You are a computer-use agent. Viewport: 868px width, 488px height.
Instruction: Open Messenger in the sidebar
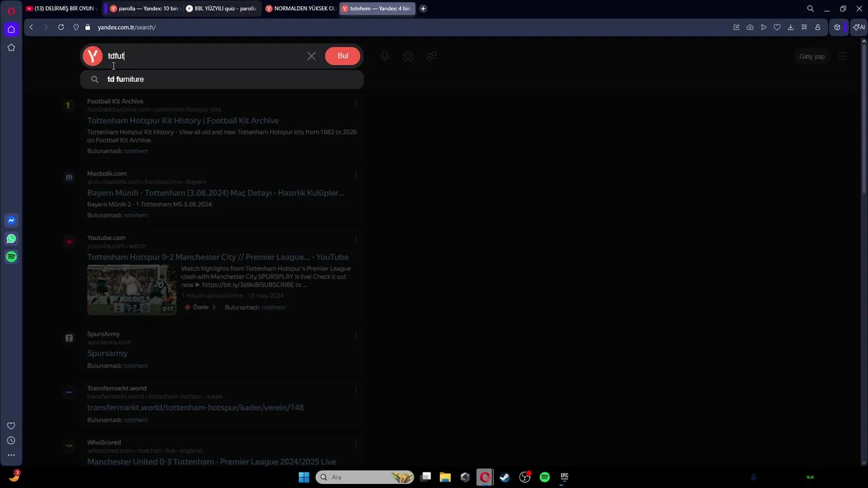(x=11, y=220)
